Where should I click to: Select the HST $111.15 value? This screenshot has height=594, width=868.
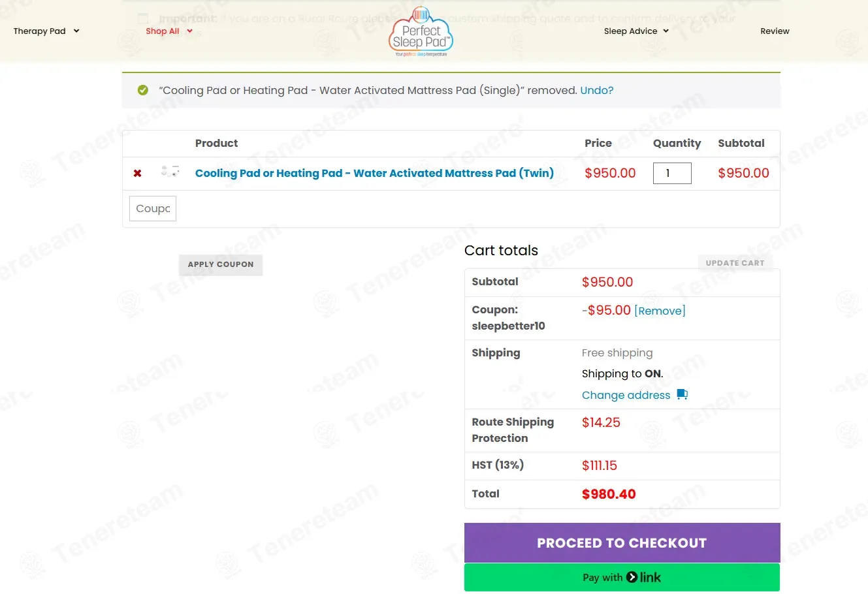pyautogui.click(x=600, y=465)
